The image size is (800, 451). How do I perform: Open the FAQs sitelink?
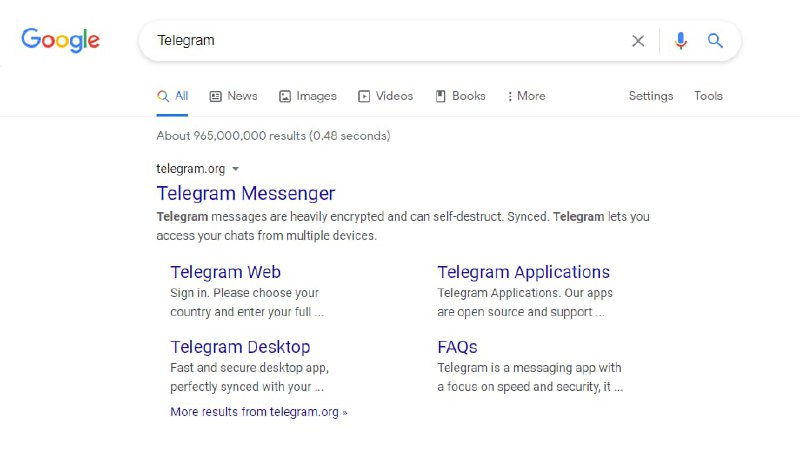tap(457, 347)
